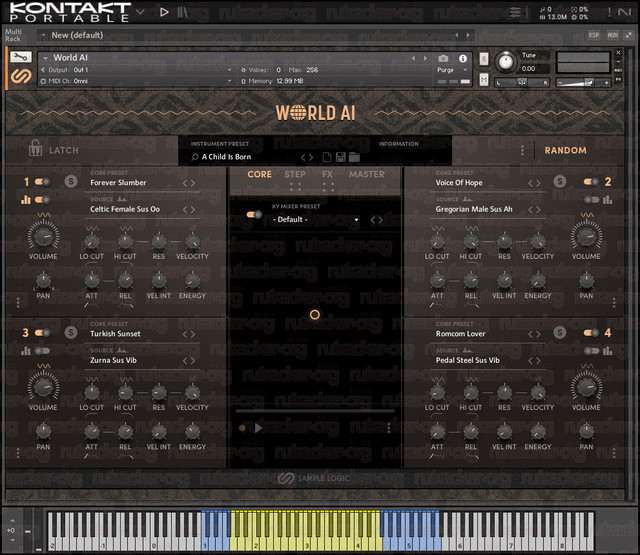640x555 pixels.
Task: Click the Latch lock icon
Action: tap(35, 148)
